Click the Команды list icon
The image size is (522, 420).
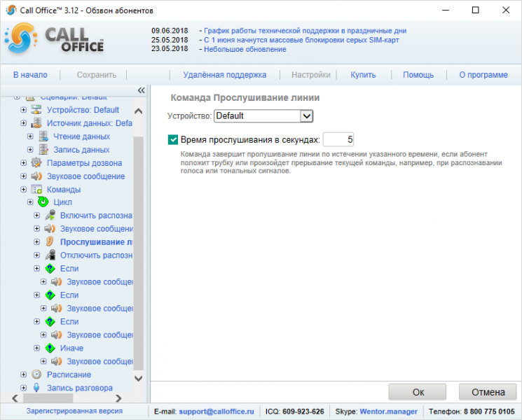click(x=36, y=190)
